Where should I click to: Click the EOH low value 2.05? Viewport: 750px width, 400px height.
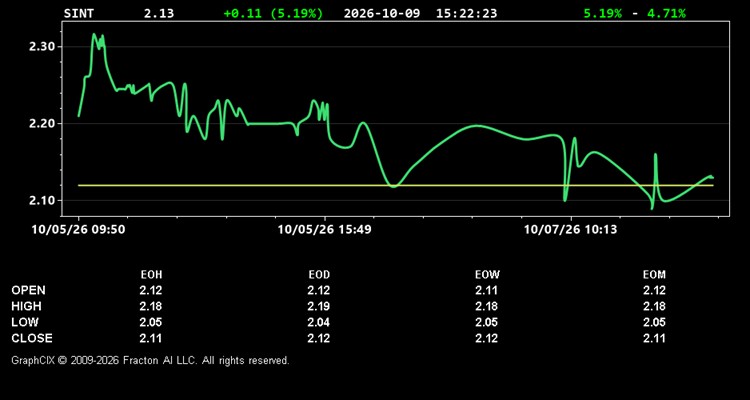(x=151, y=322)
